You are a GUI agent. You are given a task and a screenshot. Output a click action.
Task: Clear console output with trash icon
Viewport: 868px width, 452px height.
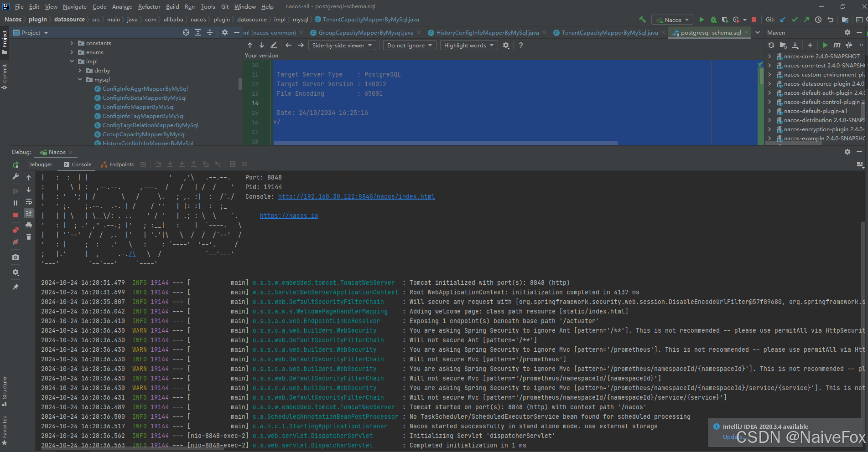29,236
